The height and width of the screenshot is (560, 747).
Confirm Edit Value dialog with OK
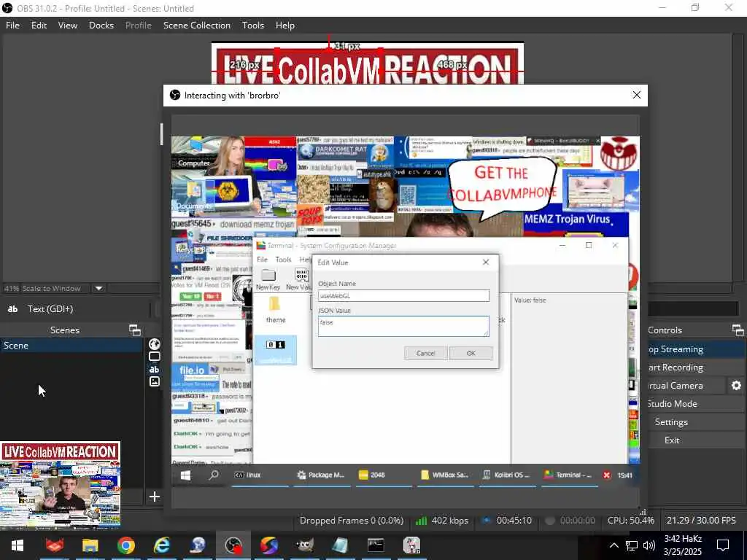point(471,353)
